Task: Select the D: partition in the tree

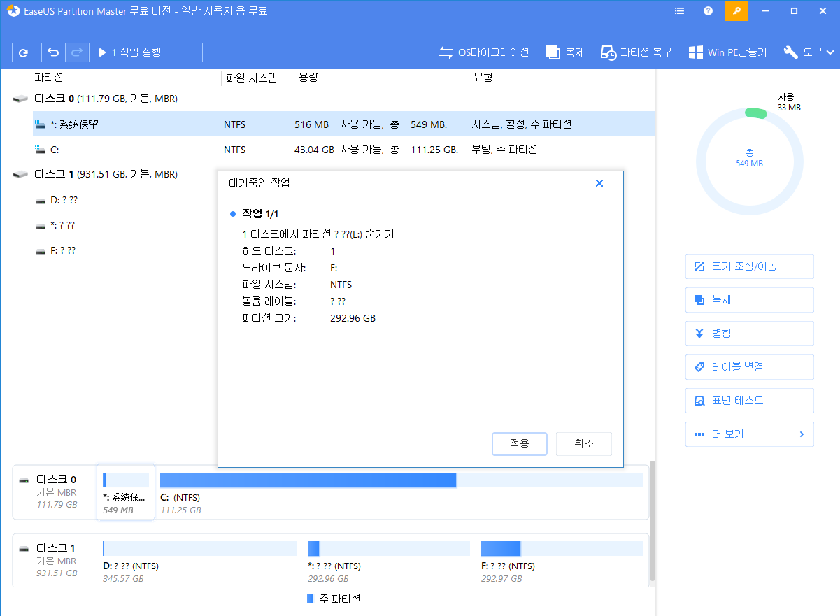Action: pos(63,199)
